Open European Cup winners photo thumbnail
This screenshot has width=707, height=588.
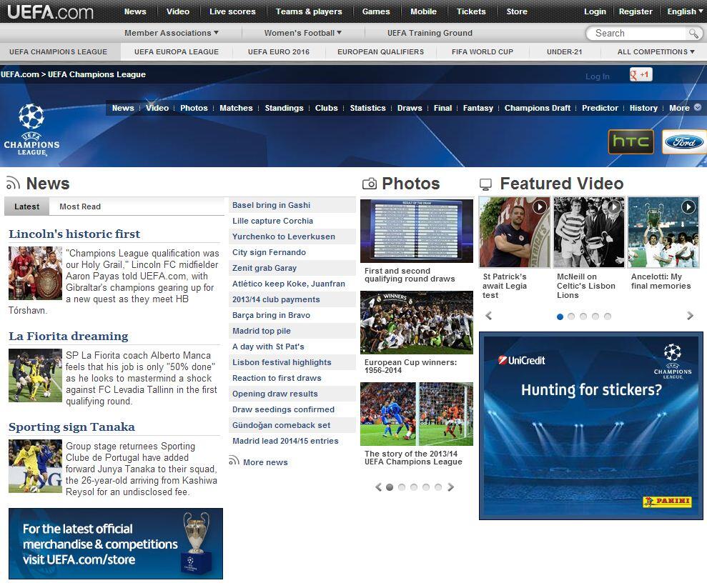(417, 323)
